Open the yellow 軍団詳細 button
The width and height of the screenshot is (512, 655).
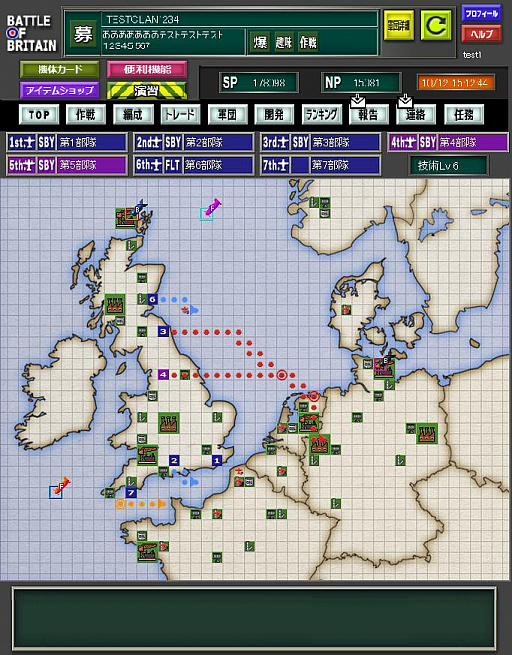click(x=398, y=26)
